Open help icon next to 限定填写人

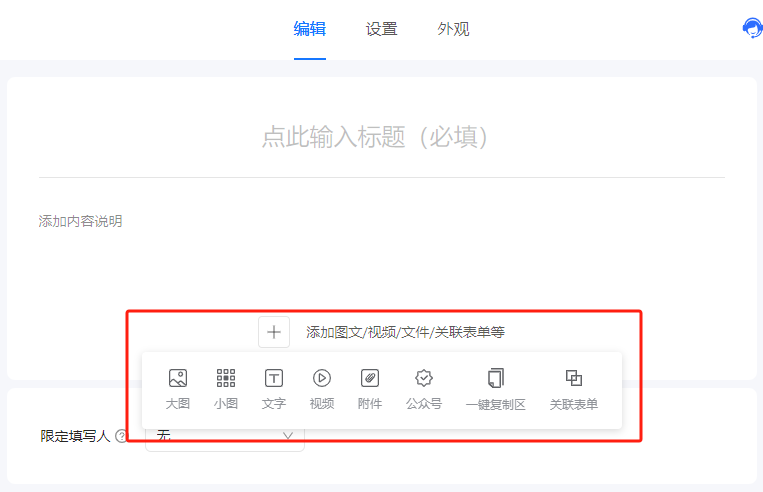coord(121,436)
